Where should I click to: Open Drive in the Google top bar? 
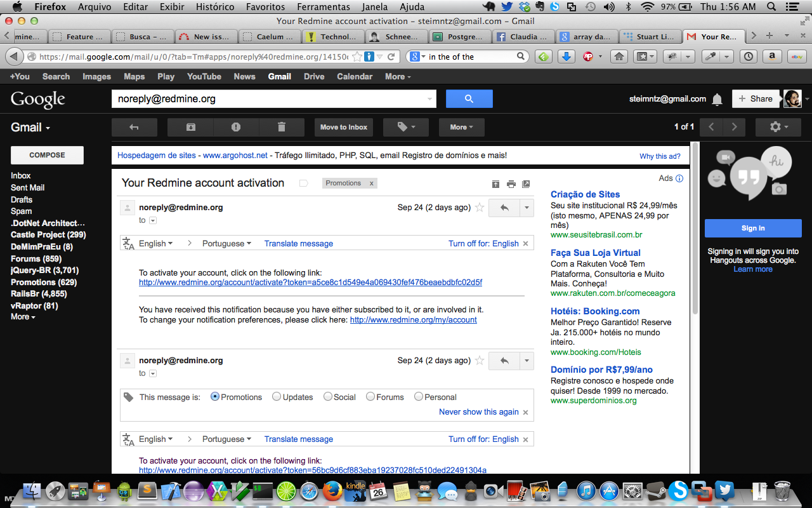tap(314, 76)
